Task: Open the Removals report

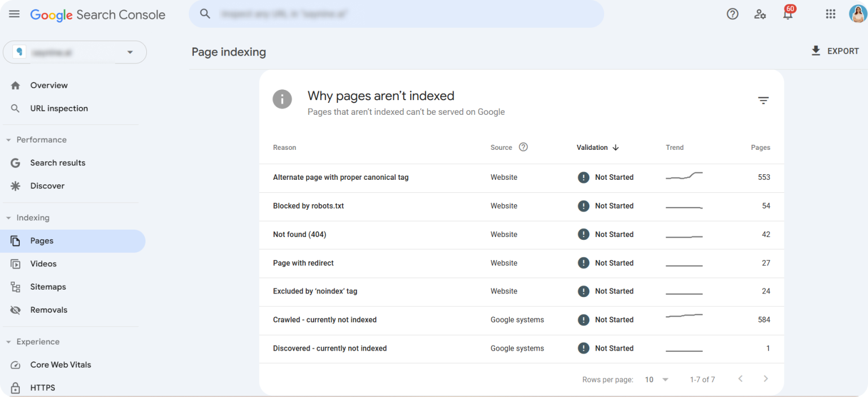Action: click(x=49, y=310)
